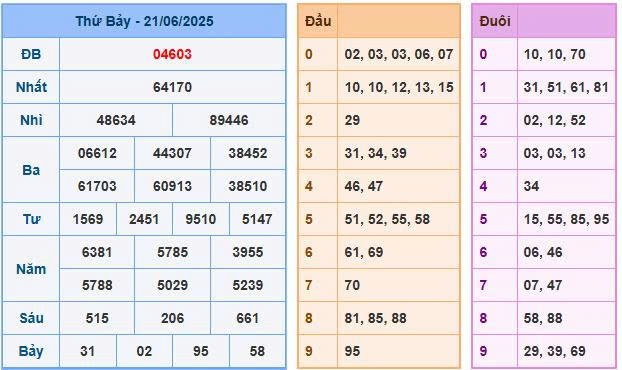Click the Nhất prize row label
This screenshot has height=370, width=622.
[31, 87]
